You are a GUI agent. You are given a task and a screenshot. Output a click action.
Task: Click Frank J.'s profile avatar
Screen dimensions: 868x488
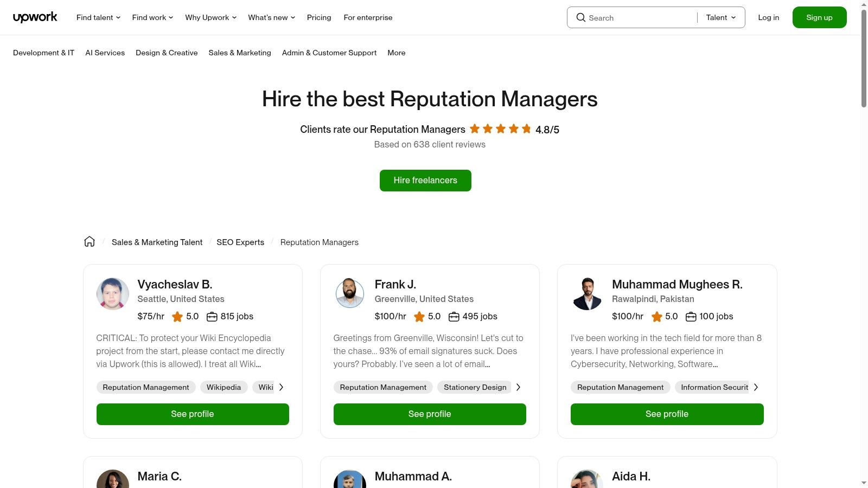(x=350, y=294)
